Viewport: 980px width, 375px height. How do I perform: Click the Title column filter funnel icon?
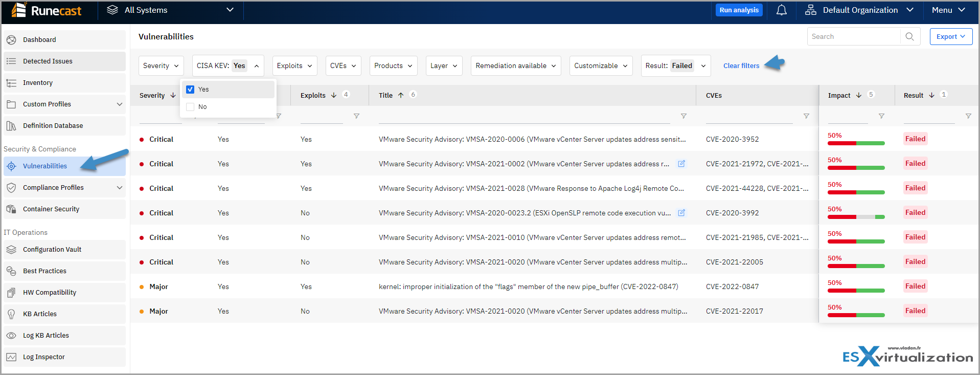tap(683, 116)
